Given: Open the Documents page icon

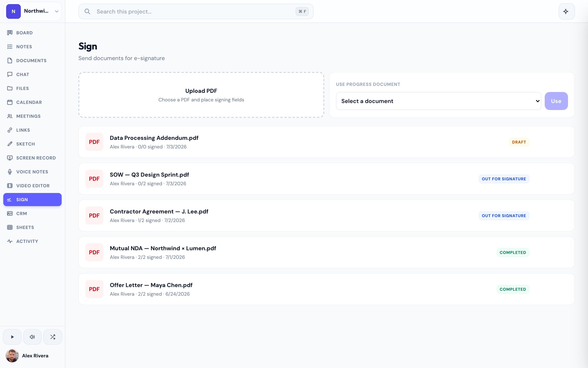Looking at the screenshot, I should coord(10,60).
